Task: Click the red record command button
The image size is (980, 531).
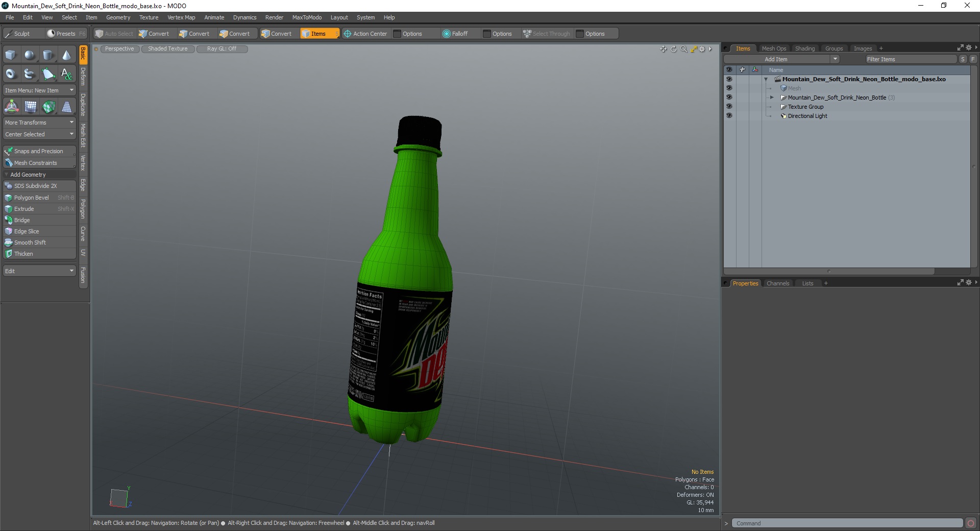Action: (971, 523)
